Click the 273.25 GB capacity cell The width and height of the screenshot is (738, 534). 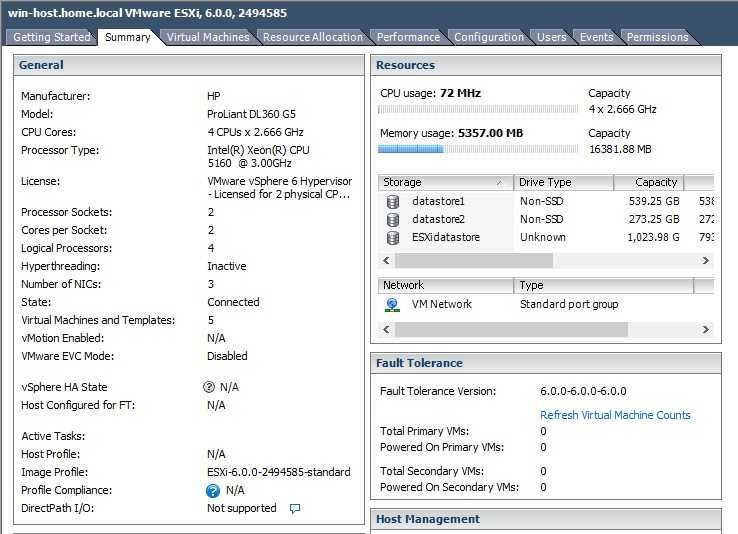pyautogui.click(x=654, y=219)
